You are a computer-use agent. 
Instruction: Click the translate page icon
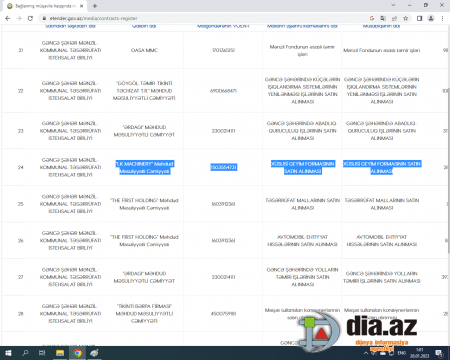click(x=383, y=18)
